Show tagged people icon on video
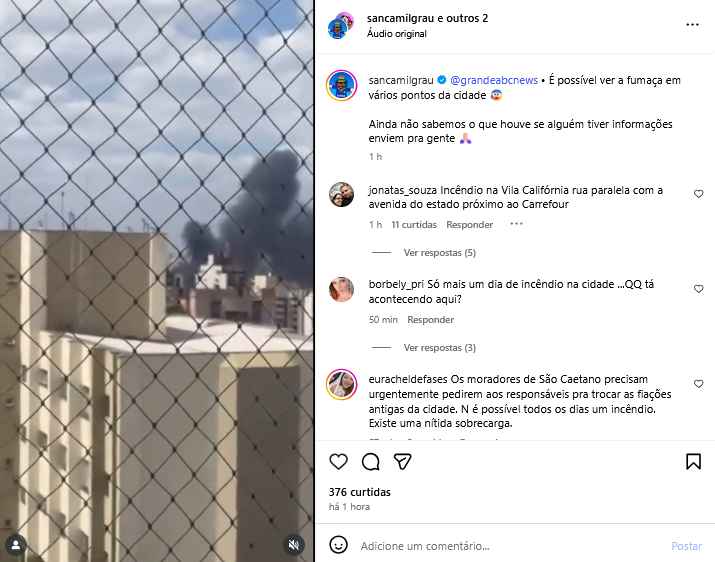Screen dimensions: 715x562 [x=16, y=545]
